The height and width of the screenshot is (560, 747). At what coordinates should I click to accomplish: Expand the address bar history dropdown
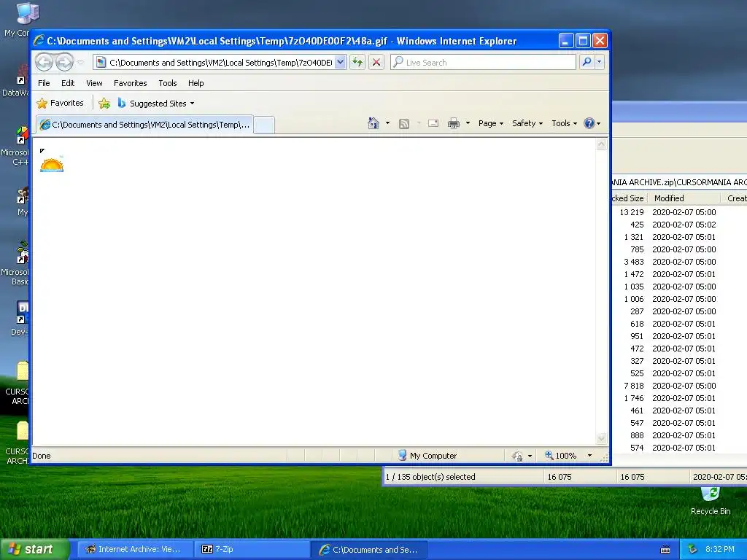[340, 63]
